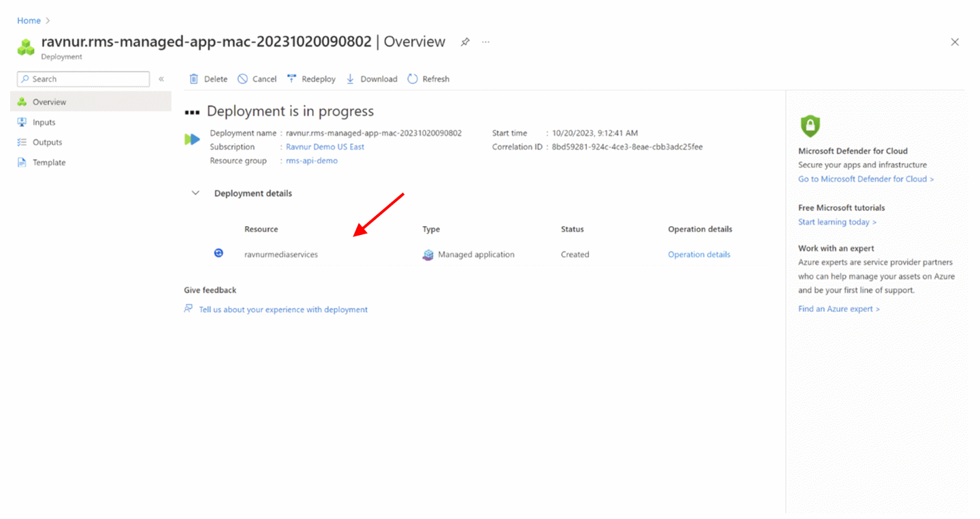Image resolution: width=980 pixels, height=519 pixels.
Task: Click the Delete toolbar button label
Action: (216, 79)
